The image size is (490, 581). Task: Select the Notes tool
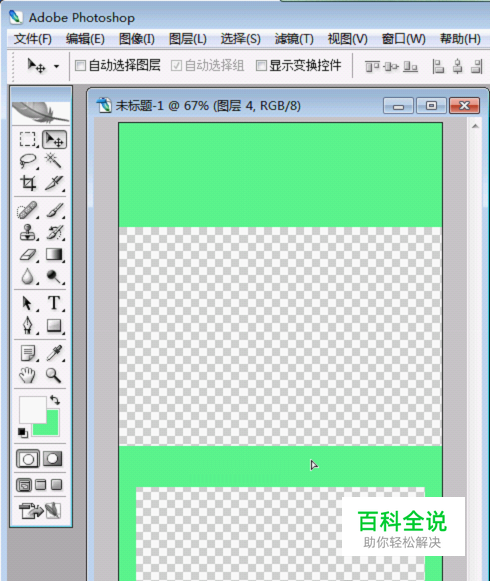coord(28,353)
